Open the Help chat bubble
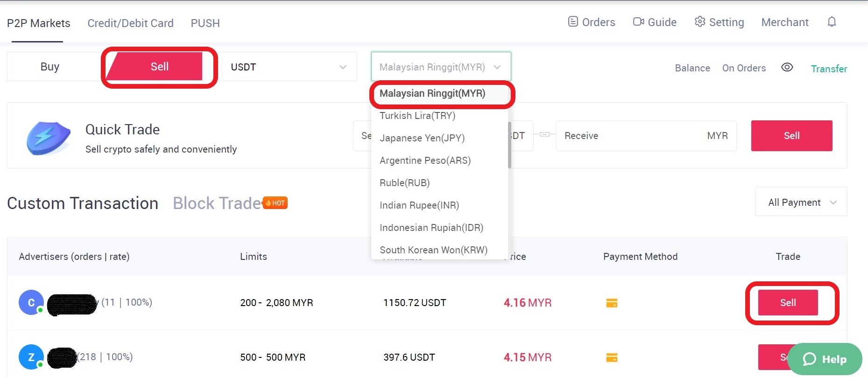The height and width of the screenshot is (377, 868). [825, 359]
